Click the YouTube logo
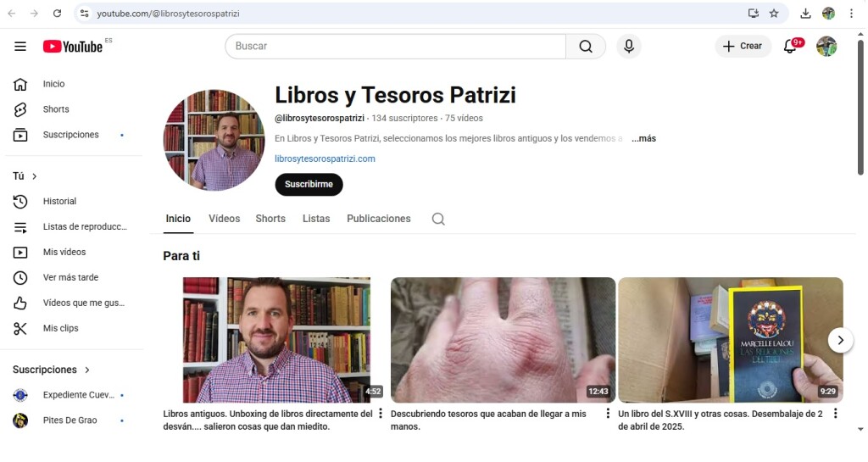Viewport: 868px width, 462px height. [x=73, y=47]
